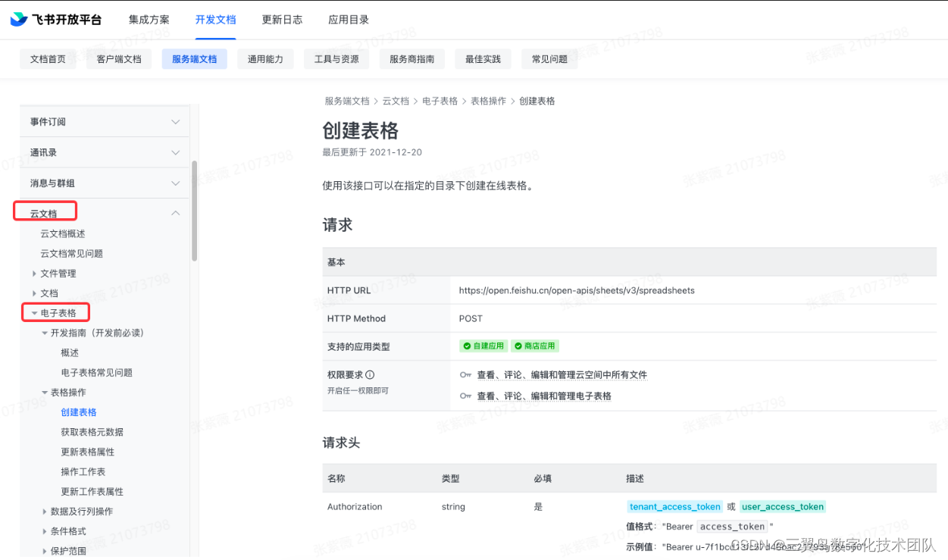Click the sidebar vertical scrollbar thumb
The height and width of the screenshot is (560, 948).
(x=195, y=210)
